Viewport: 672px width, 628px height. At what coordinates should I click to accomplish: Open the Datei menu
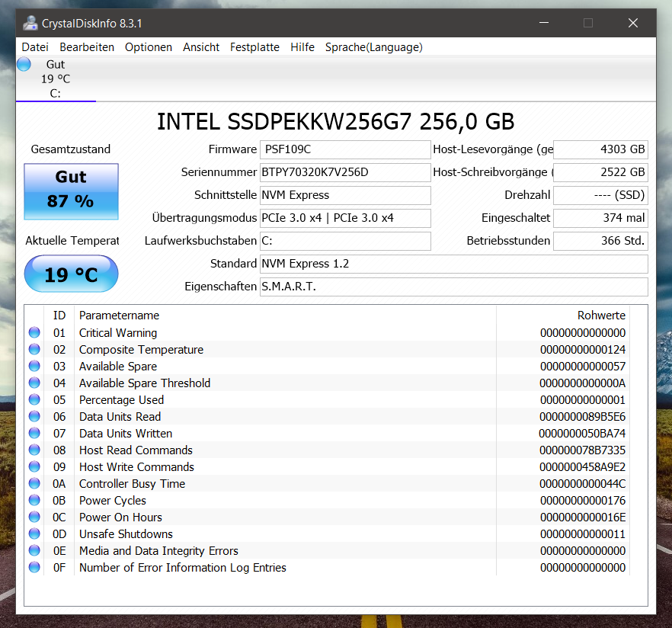point(35,47)
